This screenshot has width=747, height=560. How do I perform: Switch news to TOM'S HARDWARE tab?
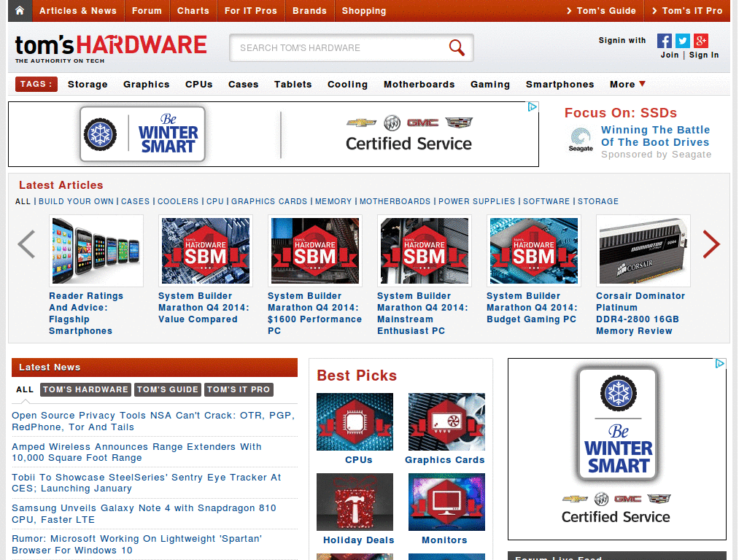pos(86,389)
